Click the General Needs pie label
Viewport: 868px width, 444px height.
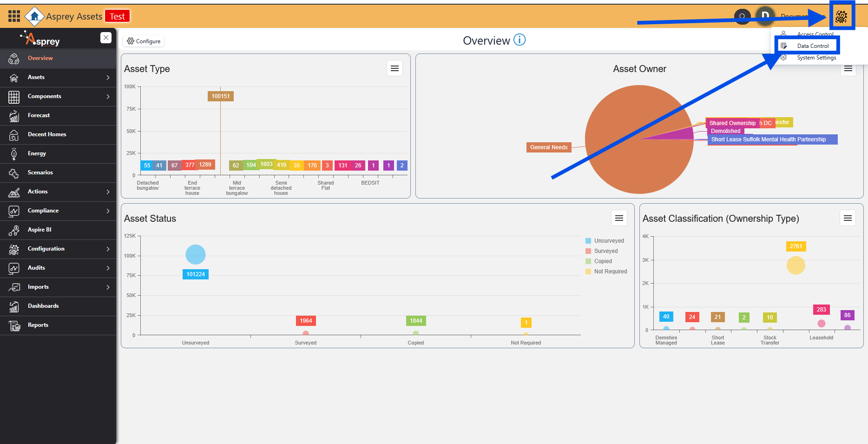549,147
